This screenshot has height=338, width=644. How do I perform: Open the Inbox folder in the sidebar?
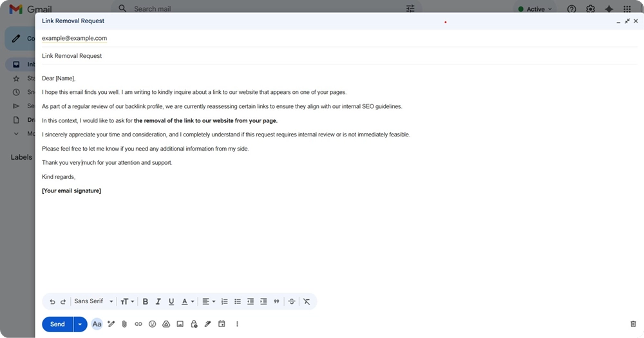(21, 64)
